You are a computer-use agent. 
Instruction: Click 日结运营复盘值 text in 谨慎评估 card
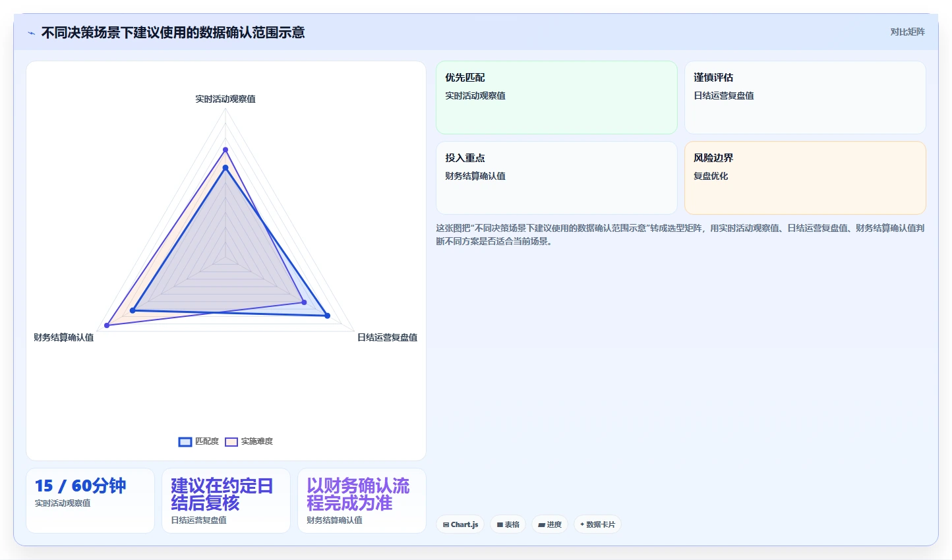coord(724,96)
